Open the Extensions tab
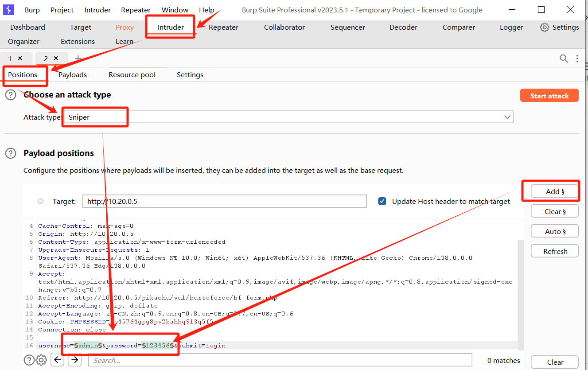 coord(78,42)
